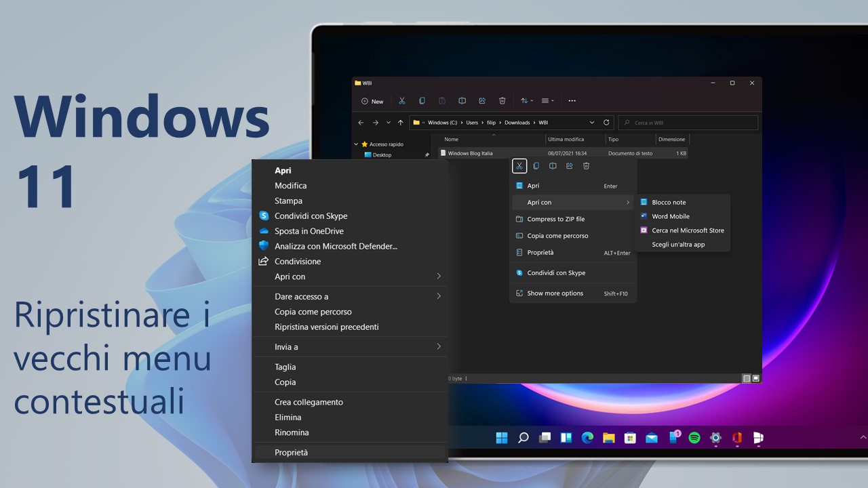Screen dimensions: 868x488
Task: Launch Microsoft Edge from taskbar
Action: [587, 438]
